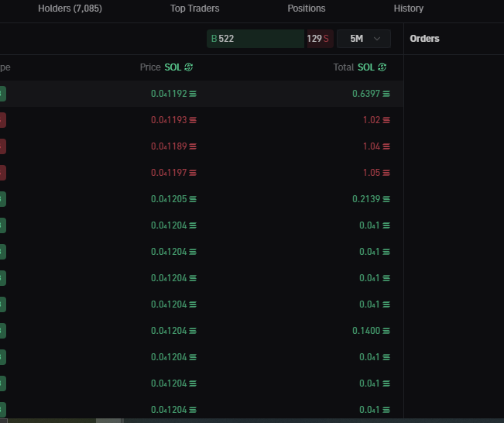The height and width of the screenshot is (423, 504).
Task: Click SOL icon beside total 0.6397
Action: [x=386, y=94]
